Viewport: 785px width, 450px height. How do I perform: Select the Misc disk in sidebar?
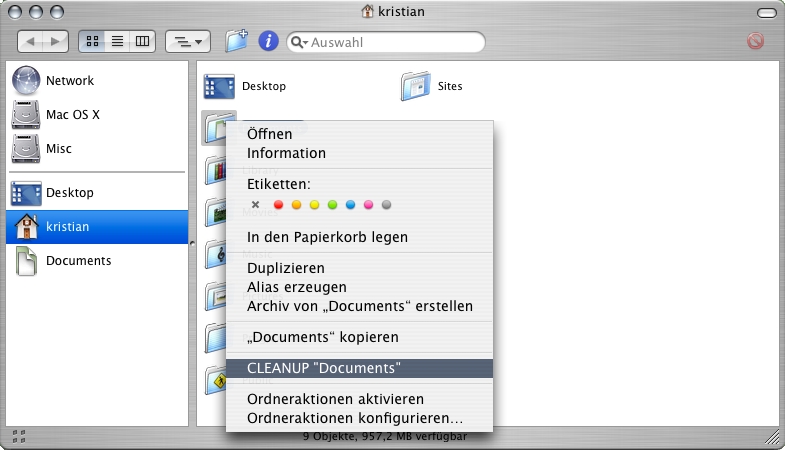click(x=97, y=149)
